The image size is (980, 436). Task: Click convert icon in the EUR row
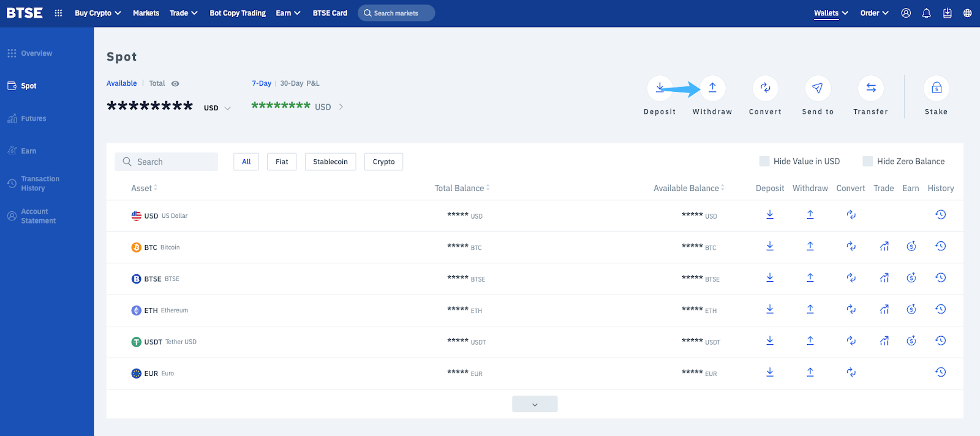pos(851,372)
